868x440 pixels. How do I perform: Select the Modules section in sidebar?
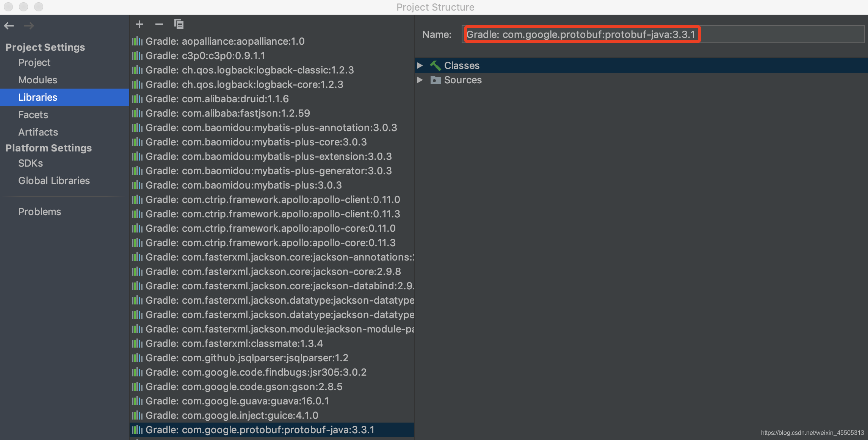point(37,80)
